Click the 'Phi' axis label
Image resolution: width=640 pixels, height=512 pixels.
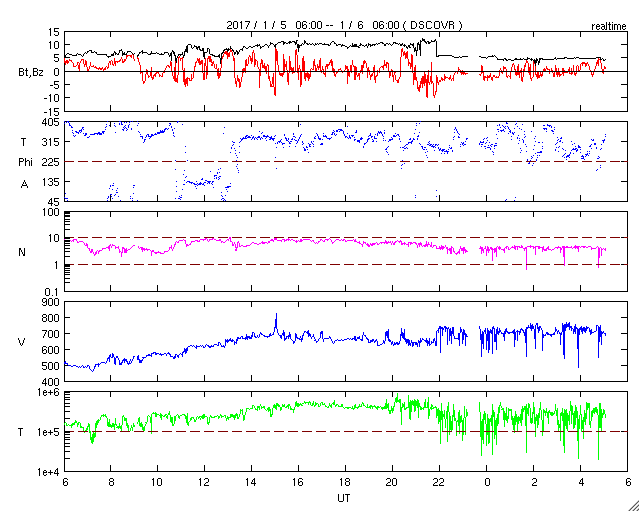coord(25,162)
